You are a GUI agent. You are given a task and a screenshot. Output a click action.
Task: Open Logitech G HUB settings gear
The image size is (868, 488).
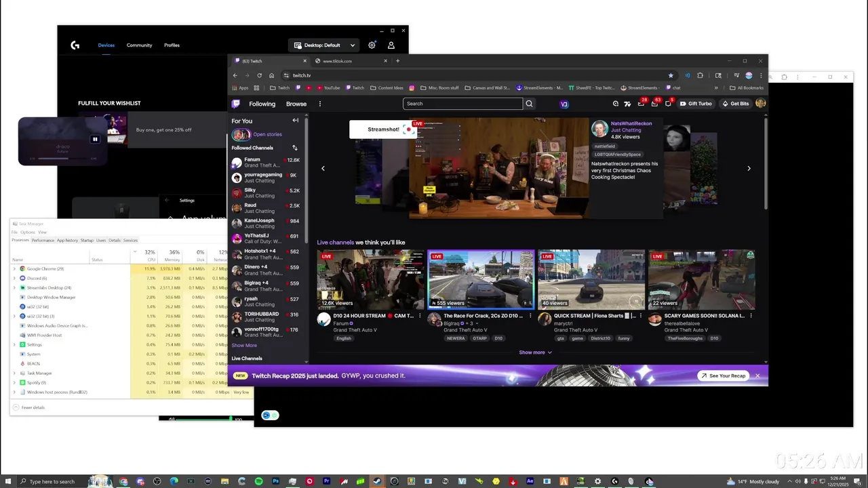click(372, 45)
